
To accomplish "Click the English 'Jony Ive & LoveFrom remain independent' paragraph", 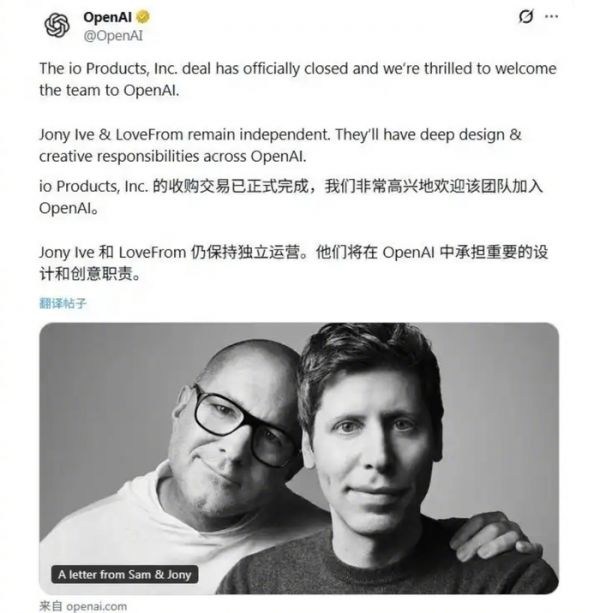I will coord(280,145).
